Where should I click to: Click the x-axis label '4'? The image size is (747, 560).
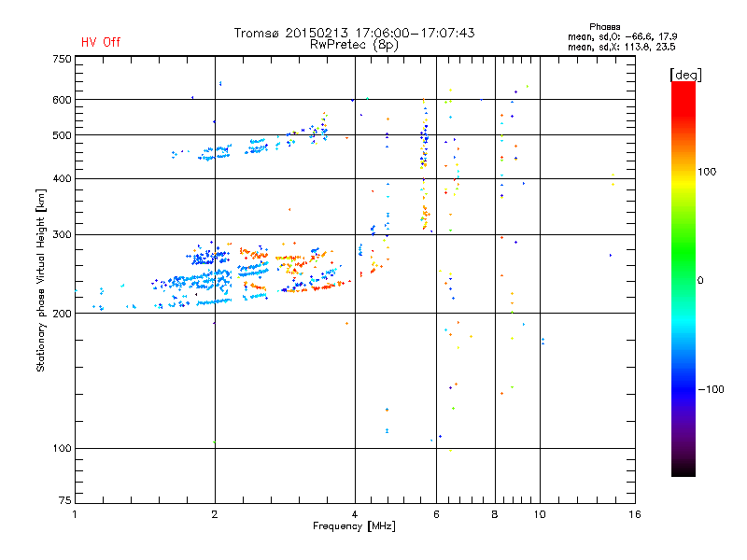click(x=355, y=515)
